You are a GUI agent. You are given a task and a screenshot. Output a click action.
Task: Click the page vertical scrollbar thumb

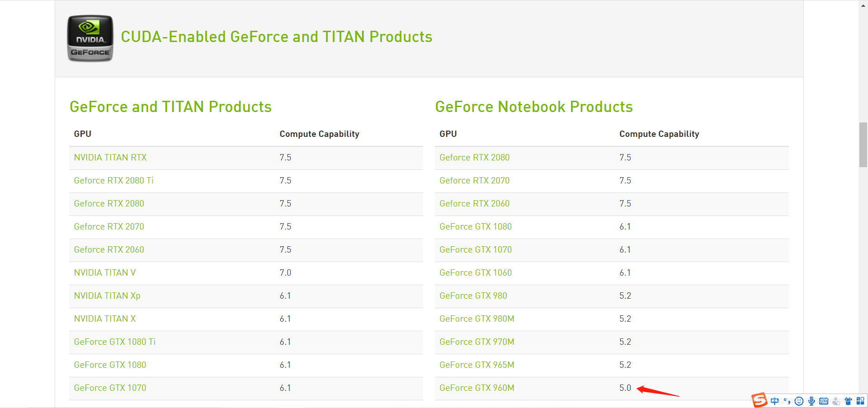coord(863,145)
